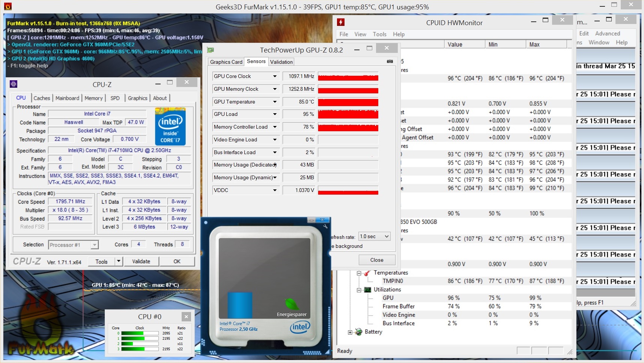
Task: Open the Window menu in the right window
Action: [599, 42]
